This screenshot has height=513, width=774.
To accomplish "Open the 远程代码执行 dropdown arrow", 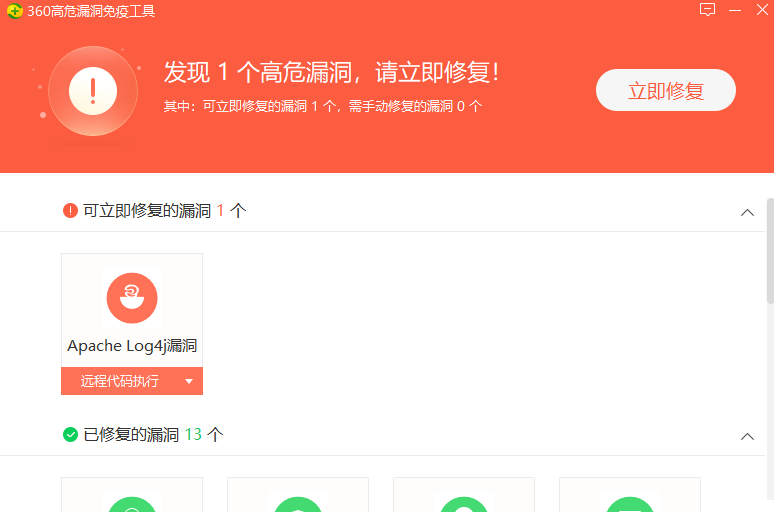I will tap(189, 381).
